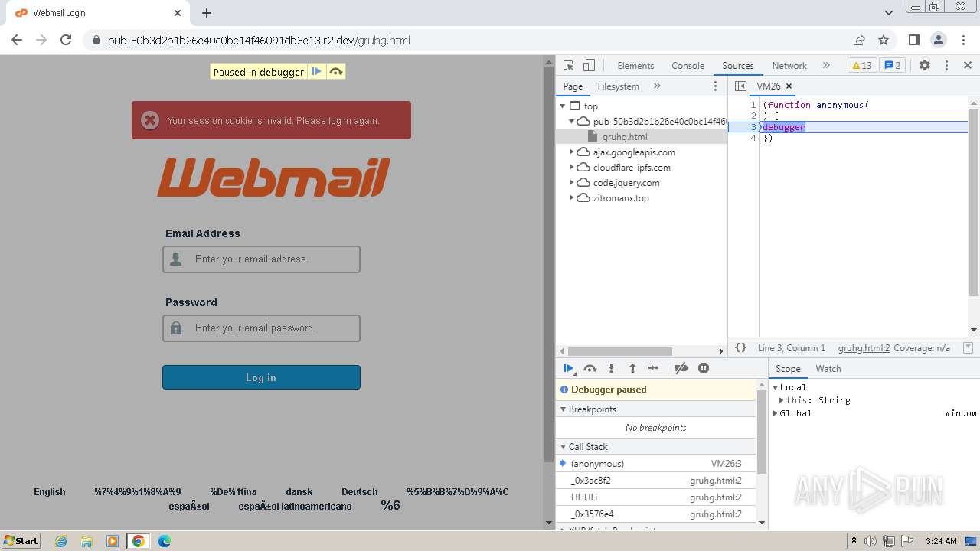This screenshot has width=980, height=551.
Task: Click the Log in button
Action: coord(261,377)
